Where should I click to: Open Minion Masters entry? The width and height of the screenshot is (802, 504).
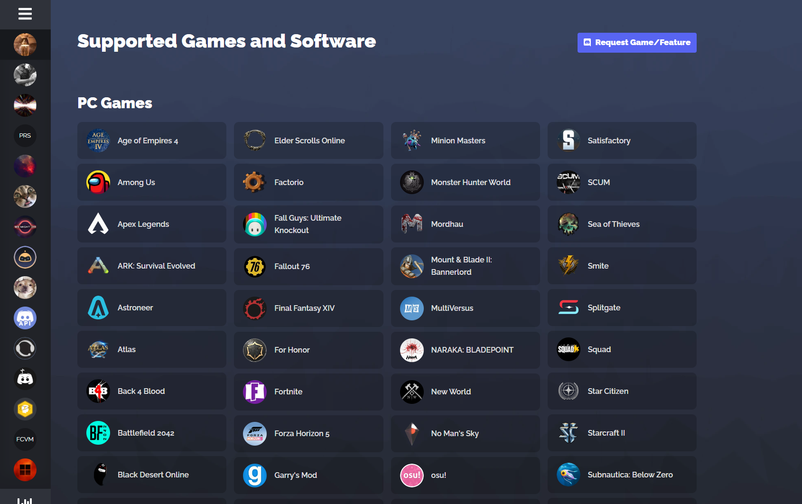tap(465, 140)
